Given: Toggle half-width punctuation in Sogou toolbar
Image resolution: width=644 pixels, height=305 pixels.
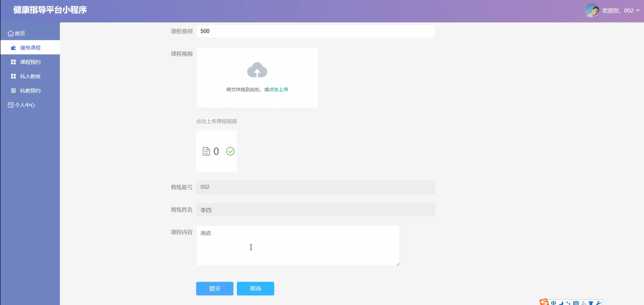Looking at the screenshot, I should click(569, 303).
